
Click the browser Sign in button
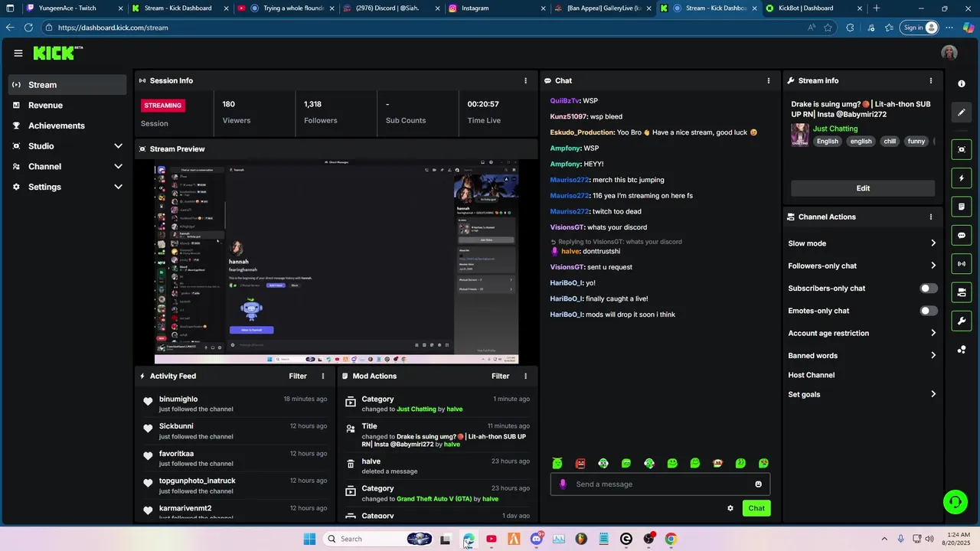(x=920, y=28)
